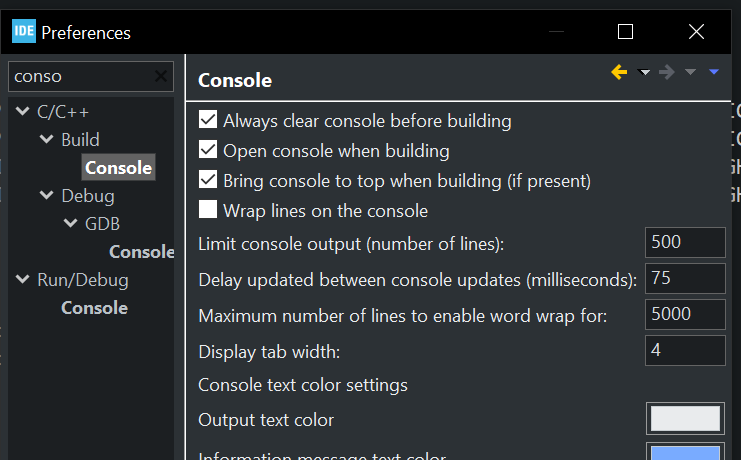Select Console under Run/Debug
The height and width of the screenshot is (460, 741).
(x=94, y=308)
